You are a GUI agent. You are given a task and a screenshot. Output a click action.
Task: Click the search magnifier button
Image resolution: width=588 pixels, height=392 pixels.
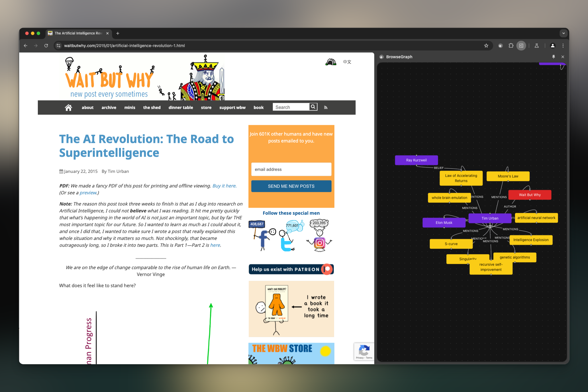pyautogui.click(x=313, y=107)
